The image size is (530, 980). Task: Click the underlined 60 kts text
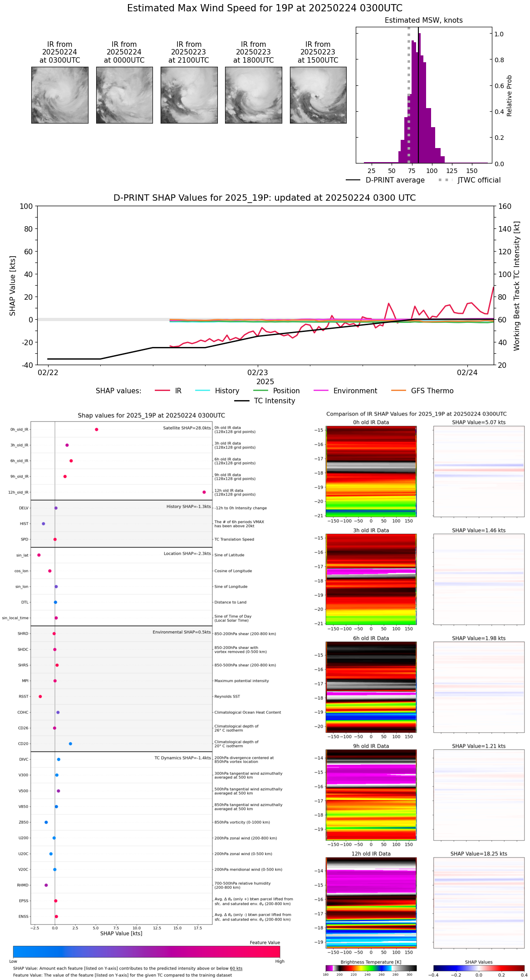[236, 968]
